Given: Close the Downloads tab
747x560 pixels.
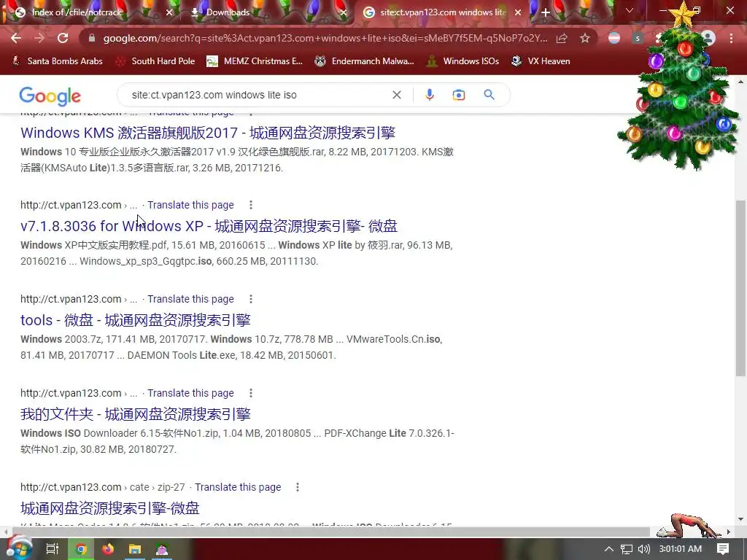Looking at the screenshot, I should point(343,12).
